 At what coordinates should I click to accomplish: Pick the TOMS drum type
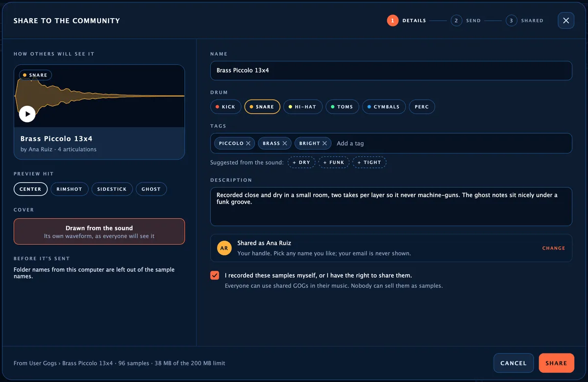pos(342,107)
